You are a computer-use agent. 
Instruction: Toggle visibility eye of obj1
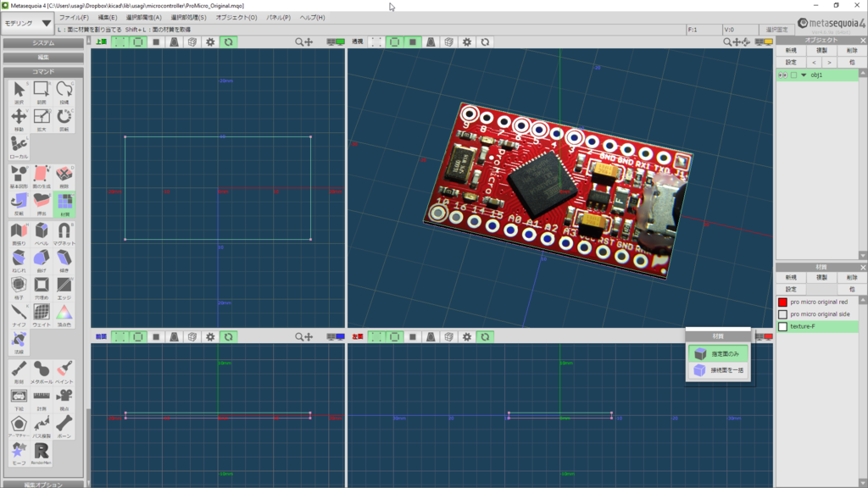(782, 75)
